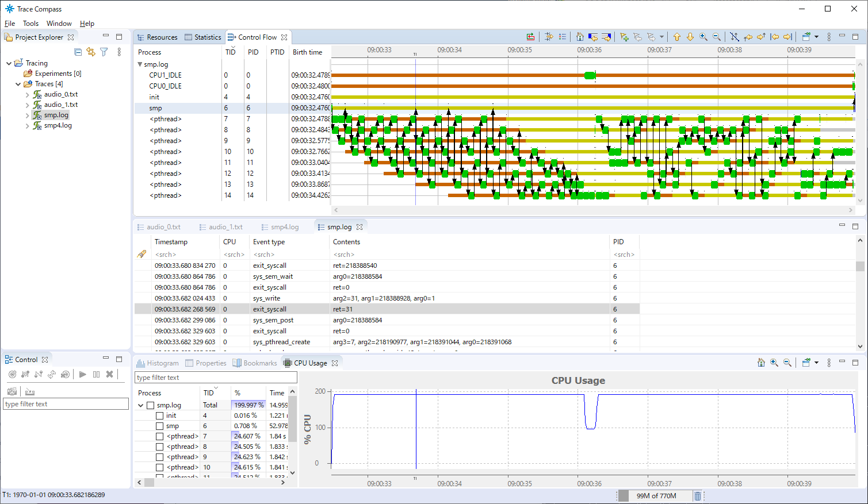Select the Follow CPU Backward arrow icon

coord(748,36)
